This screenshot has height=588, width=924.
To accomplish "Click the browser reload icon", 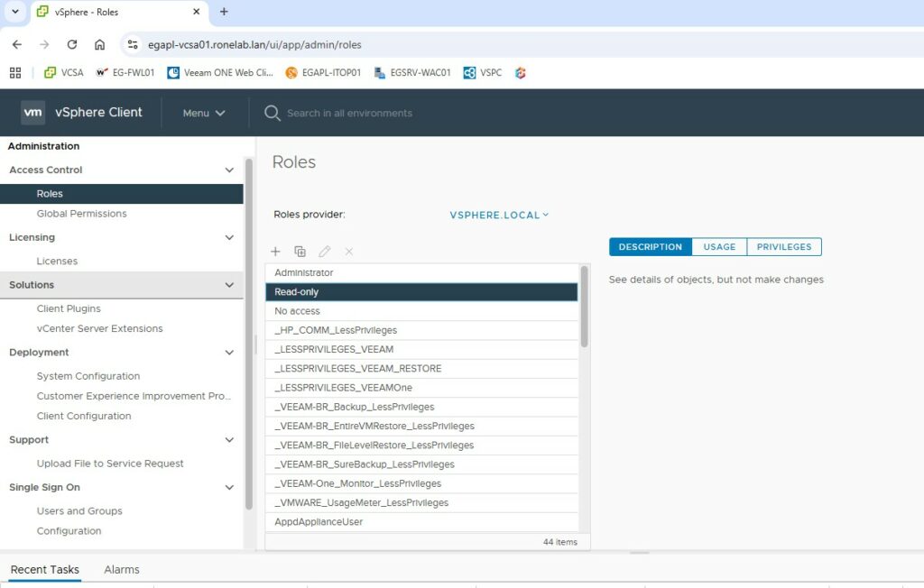I will pos(72,44).
